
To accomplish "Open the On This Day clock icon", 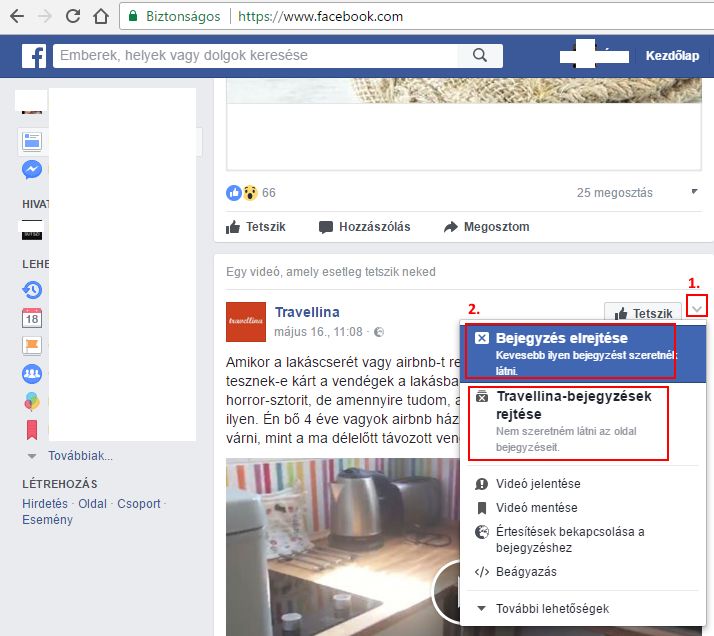I will [x=32, y=290].
